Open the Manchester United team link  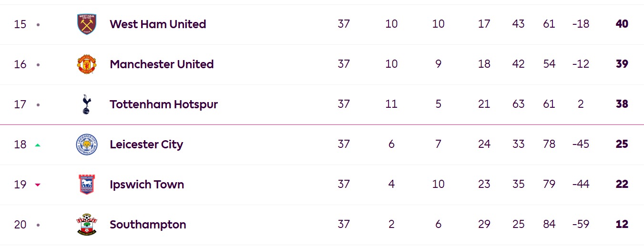pos(162,64)
